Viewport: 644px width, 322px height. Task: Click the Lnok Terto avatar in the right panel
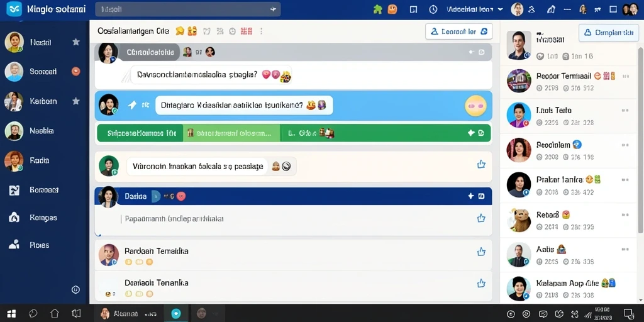[x=519, y=115]
